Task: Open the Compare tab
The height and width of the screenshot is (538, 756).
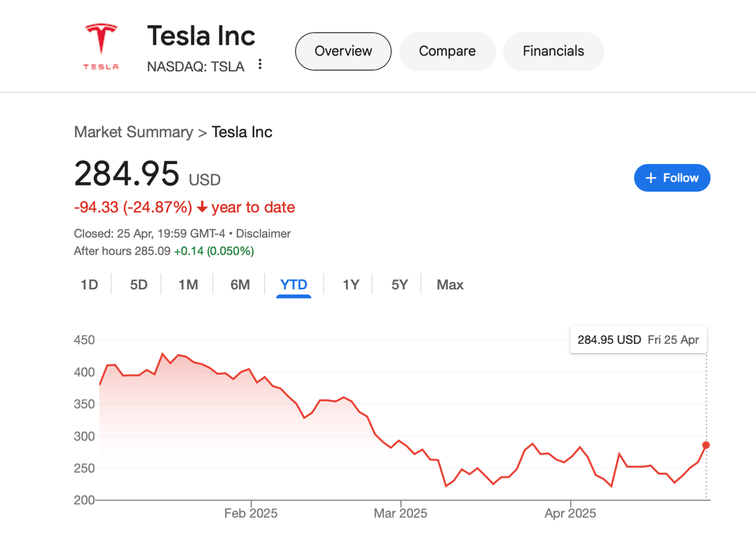Action: [447, 51]
